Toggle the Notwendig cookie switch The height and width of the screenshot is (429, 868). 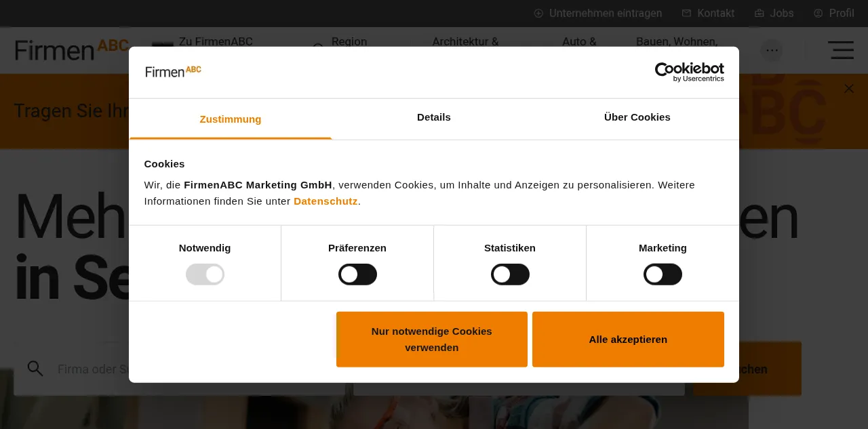[205, 274]
